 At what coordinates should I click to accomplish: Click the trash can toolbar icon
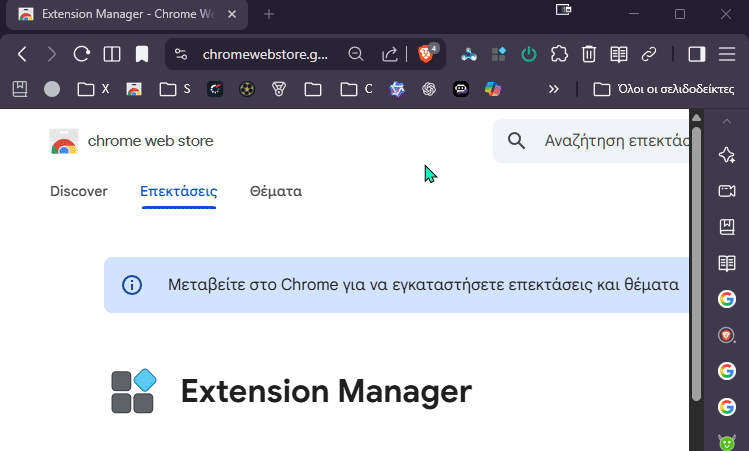(590, 54)
